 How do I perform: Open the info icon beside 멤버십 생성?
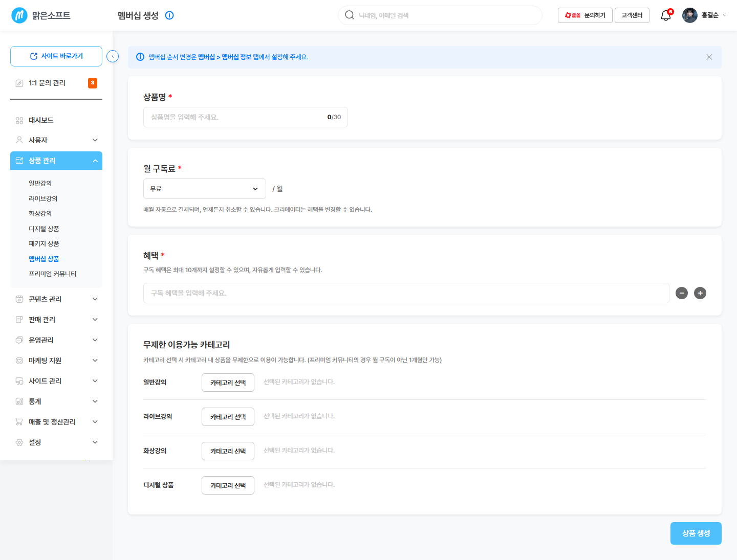click(x=169, y=15)
